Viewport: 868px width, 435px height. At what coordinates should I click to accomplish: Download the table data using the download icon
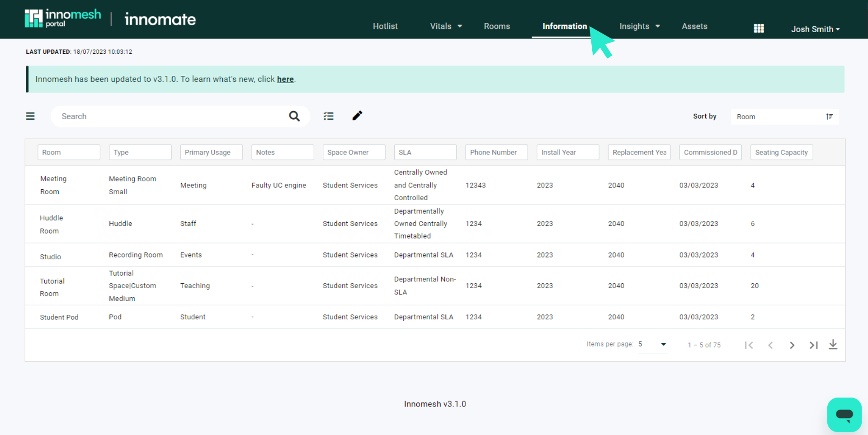[833, 344]
